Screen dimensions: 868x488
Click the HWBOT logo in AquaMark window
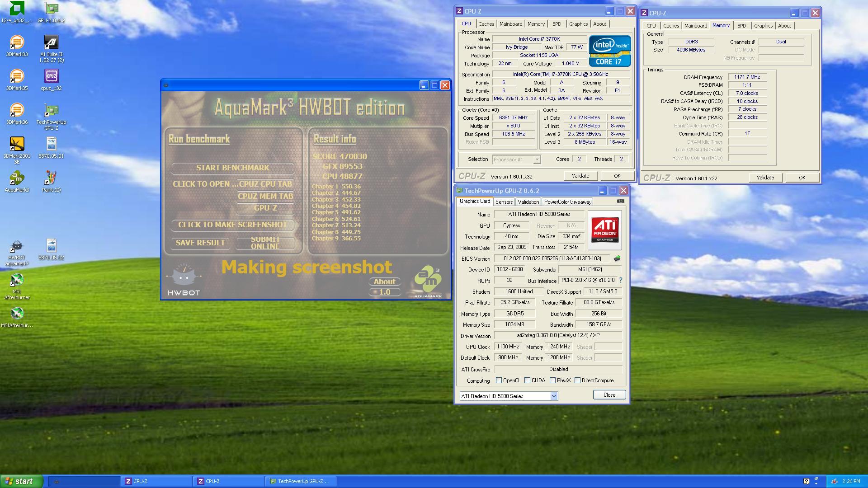(184, 279)
